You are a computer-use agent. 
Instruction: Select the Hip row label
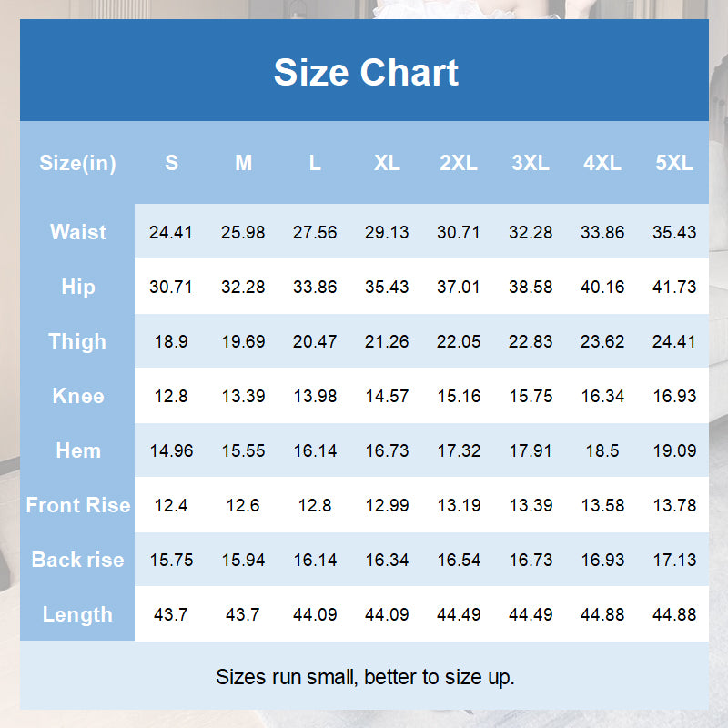point(78,287)
